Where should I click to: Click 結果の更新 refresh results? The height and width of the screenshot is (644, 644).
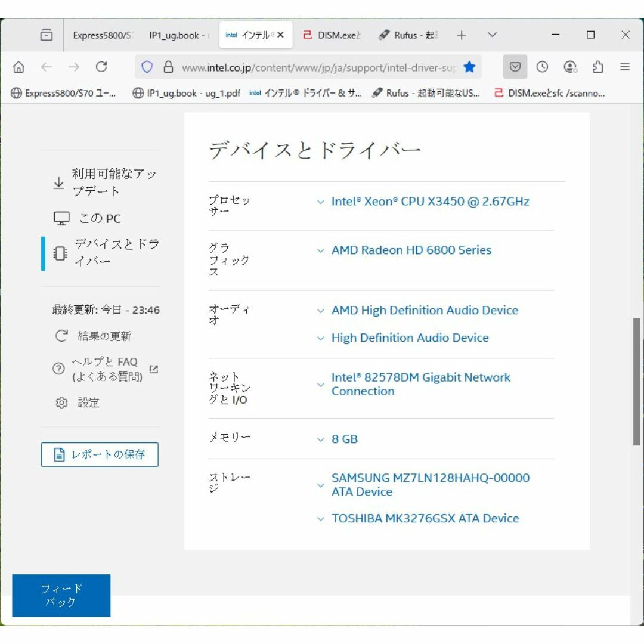94,336
